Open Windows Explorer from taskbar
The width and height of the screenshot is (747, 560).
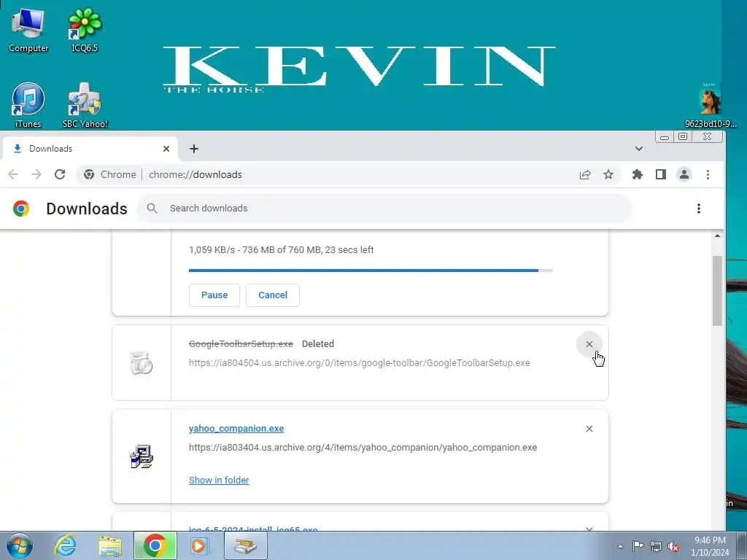110,545
